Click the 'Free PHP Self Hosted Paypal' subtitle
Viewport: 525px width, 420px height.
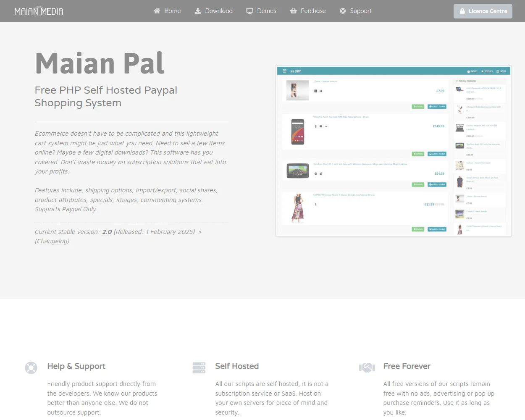[x=106, y=90]
